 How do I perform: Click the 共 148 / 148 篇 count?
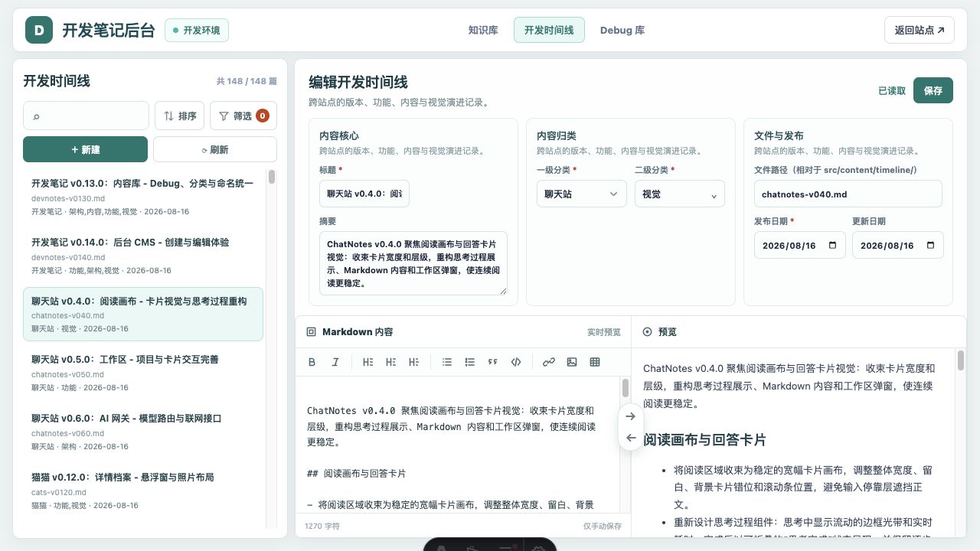[x=247, y=81]
